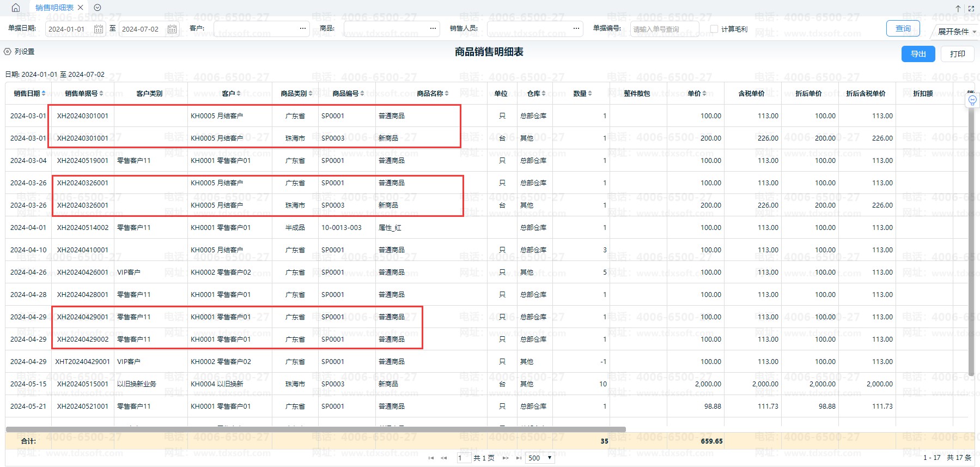980x467 pixels.
Task: Open the page size 500 dropdown
Action: click(540, 458)
